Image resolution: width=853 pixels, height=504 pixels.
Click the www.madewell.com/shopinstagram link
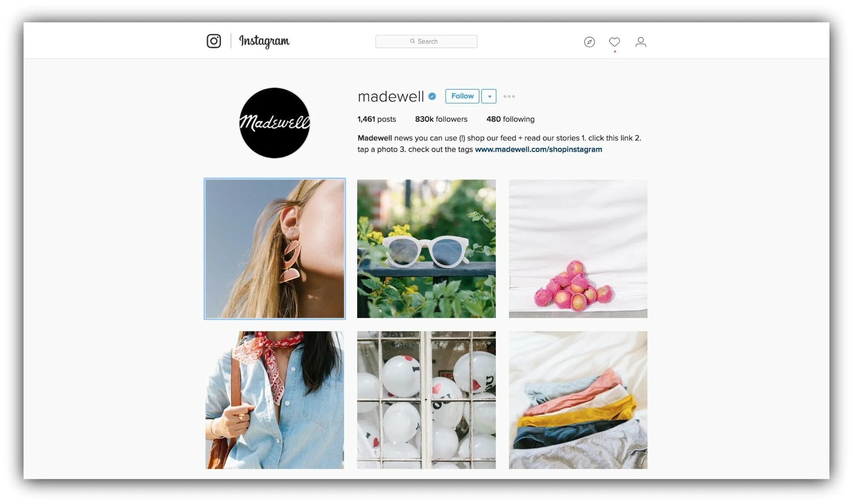coord(539,149)
